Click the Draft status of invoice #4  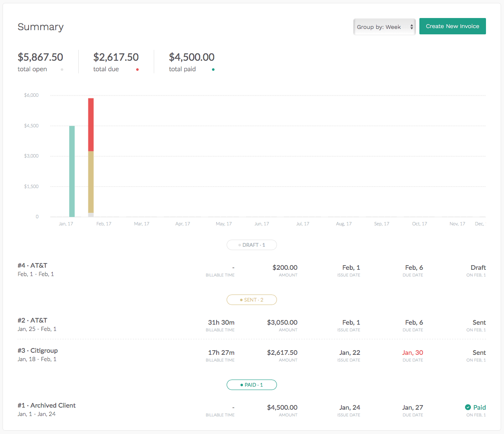click(x=478, y=268)
